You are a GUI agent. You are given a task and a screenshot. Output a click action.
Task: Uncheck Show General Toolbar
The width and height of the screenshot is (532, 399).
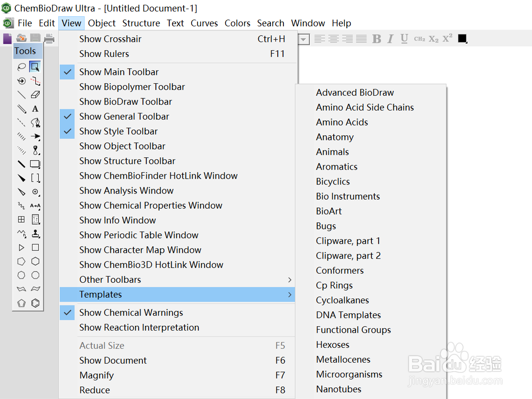178,117
